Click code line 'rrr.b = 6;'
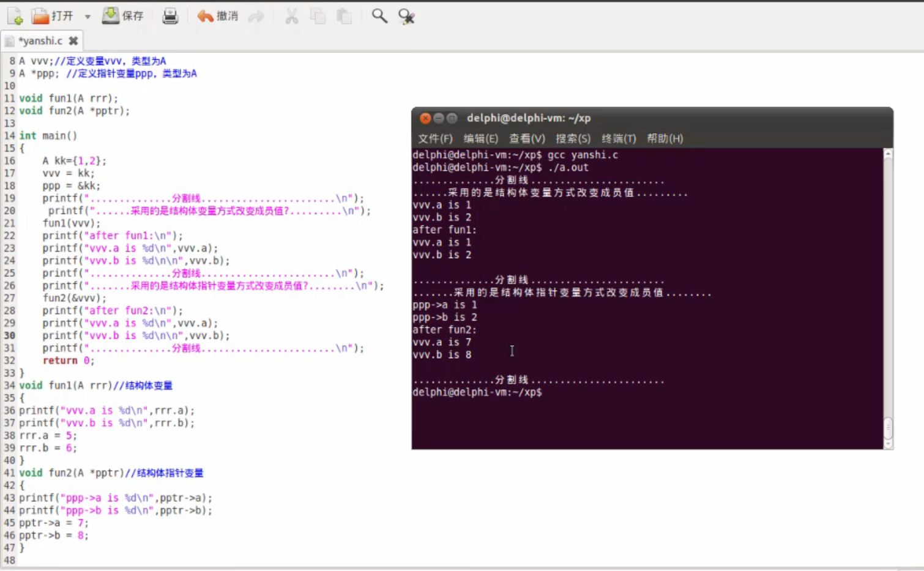 pyautogui.click(x=48, y=448)
